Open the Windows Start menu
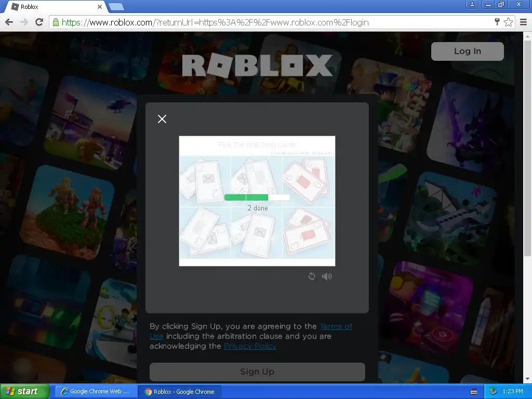Screen dimensions: 532x399 click(x=24, y=392)
